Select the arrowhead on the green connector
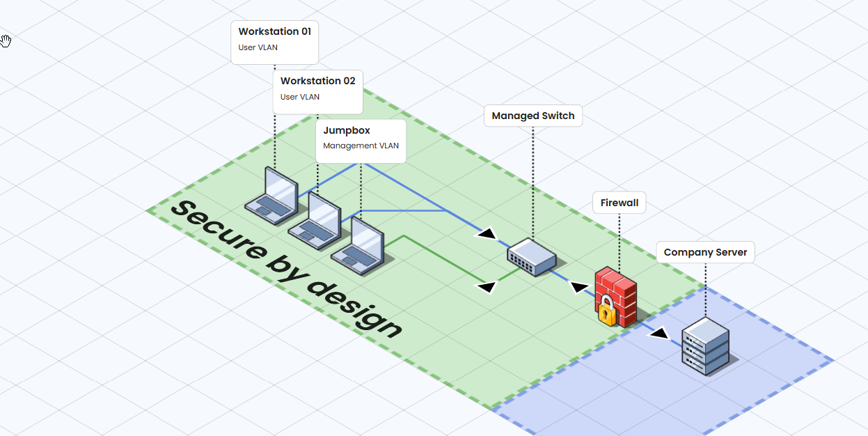 coord(487,286)
